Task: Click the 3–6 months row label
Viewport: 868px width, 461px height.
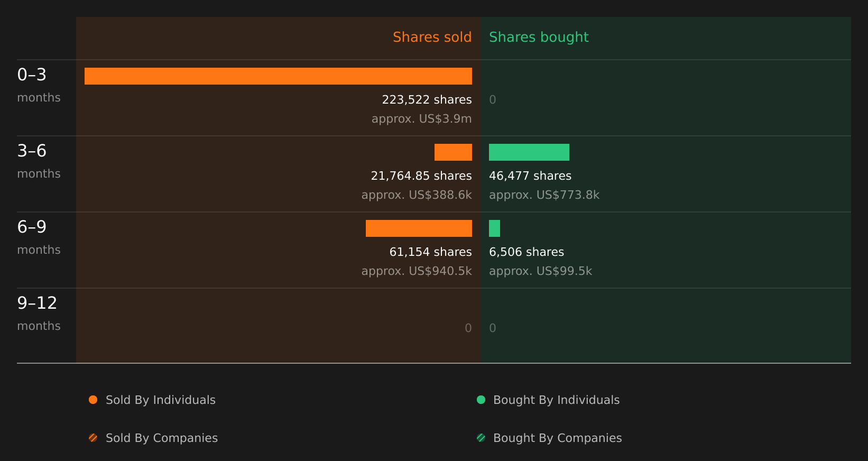Action: tap(39, 161)
